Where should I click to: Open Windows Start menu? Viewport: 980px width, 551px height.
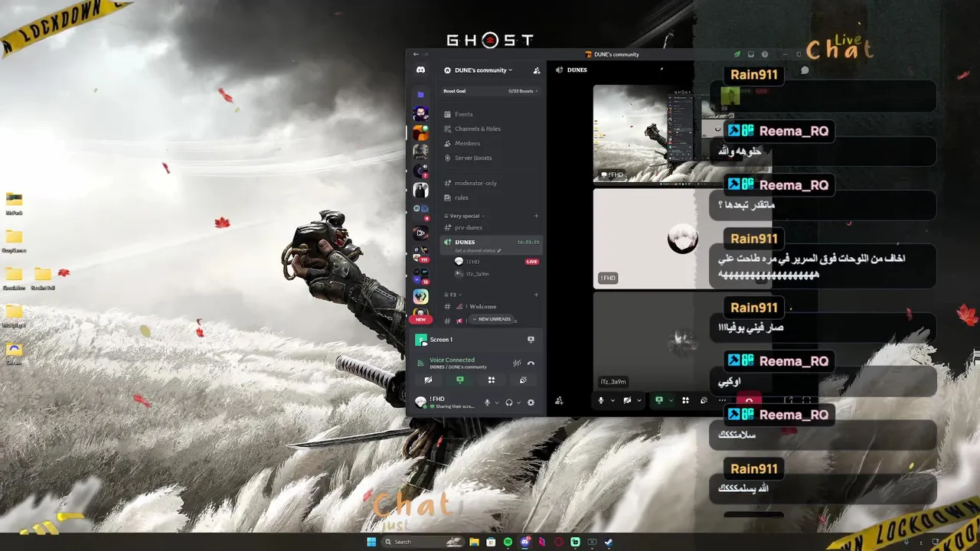coord(371,542)
